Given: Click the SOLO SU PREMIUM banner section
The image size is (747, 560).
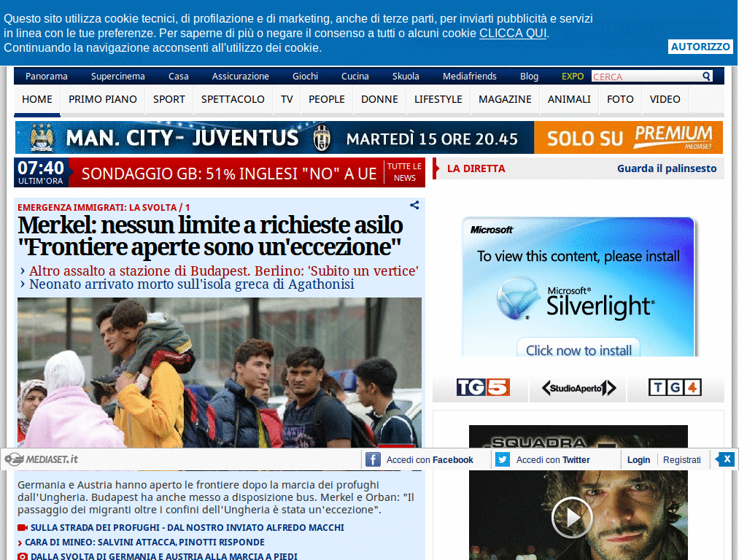Looking at the screenshot, I should 628,138.
